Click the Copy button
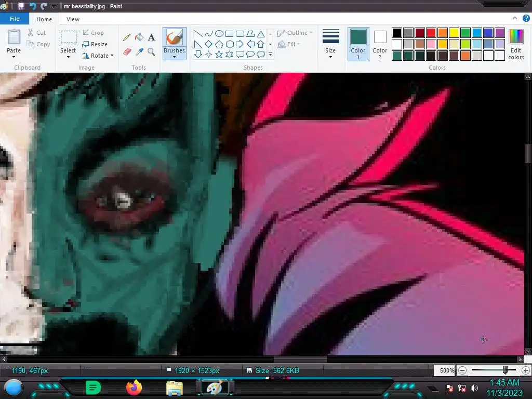Screen dimensions: 532x399 point(38,44)
